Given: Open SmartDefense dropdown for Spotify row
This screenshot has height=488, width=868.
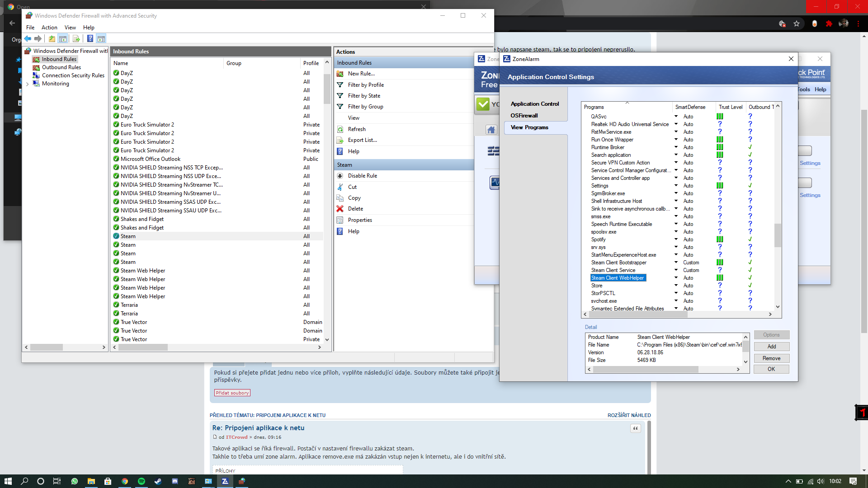Looking at the screenshot, I should [676, 239].
